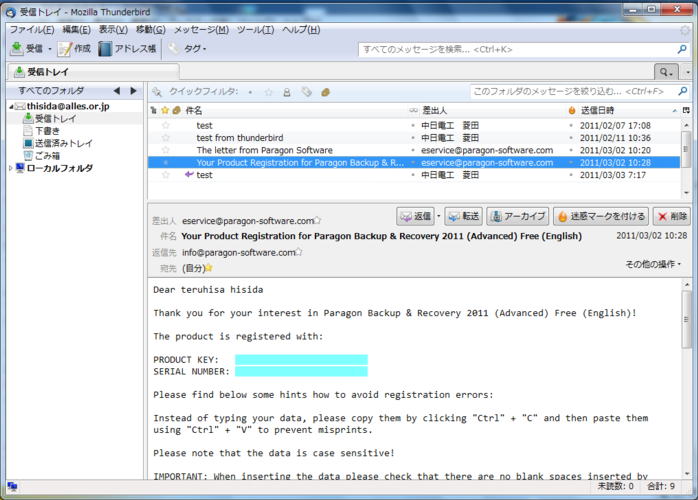698x500 pixels.
Task: Open ツール menu
Action: tap(255, 29)
